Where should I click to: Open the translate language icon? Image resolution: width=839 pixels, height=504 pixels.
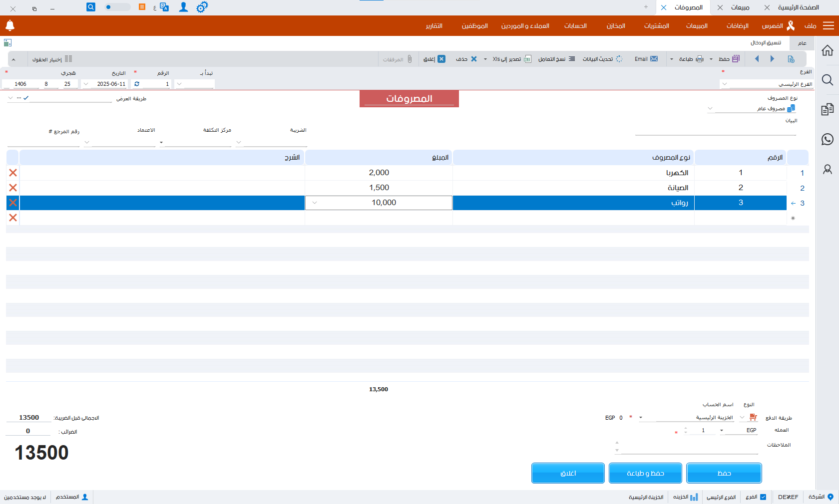pos(164,7)
